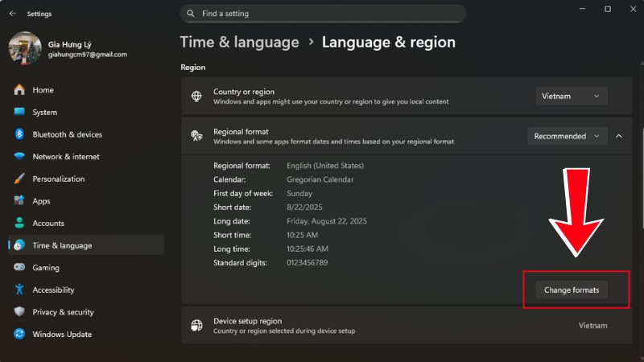Collapse the Regional format section chevron
The height and width of the screenshot is (362, 644).
[619, 136]
